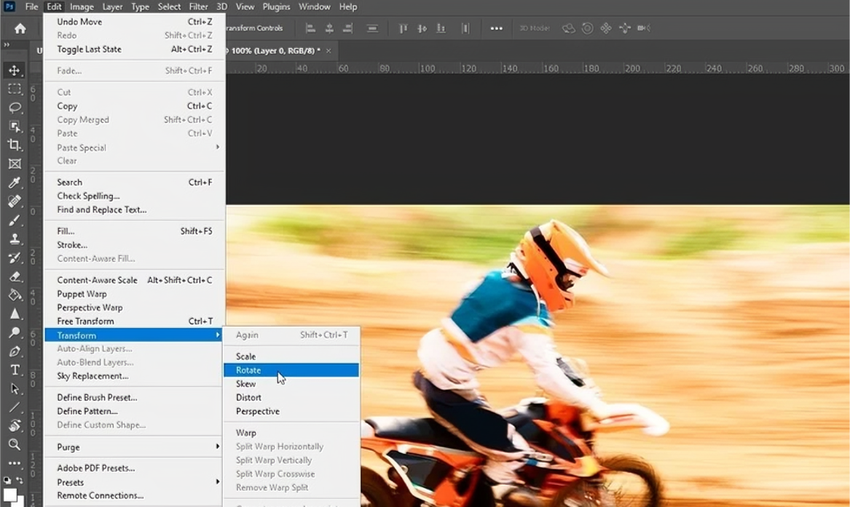
Task: Choose Skew in the Transform submenu
Action: coord(291,383)
